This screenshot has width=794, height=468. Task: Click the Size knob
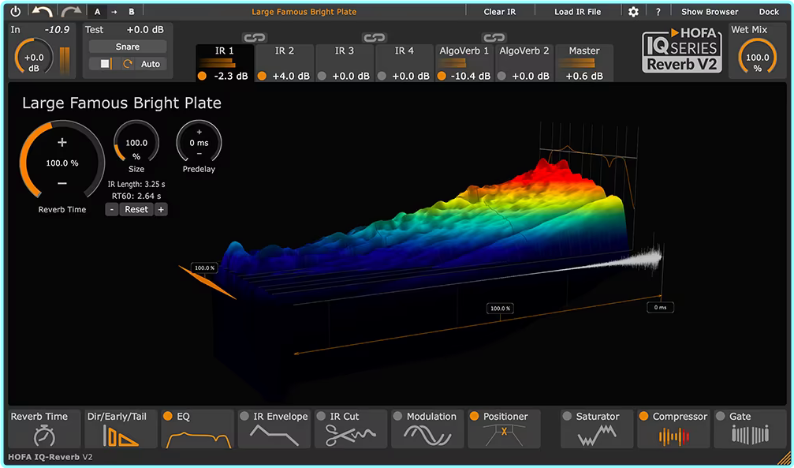pyautogui.click(x=136, y=142)
